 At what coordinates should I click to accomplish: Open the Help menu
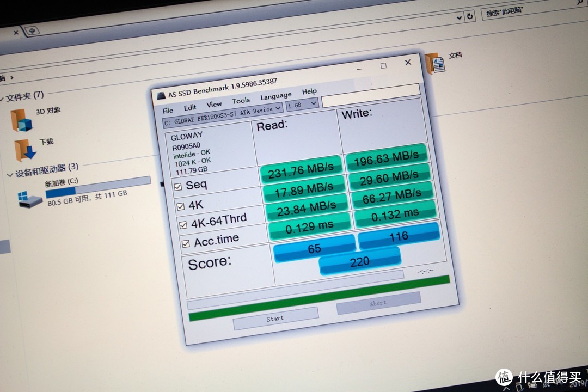pos(309,91)
